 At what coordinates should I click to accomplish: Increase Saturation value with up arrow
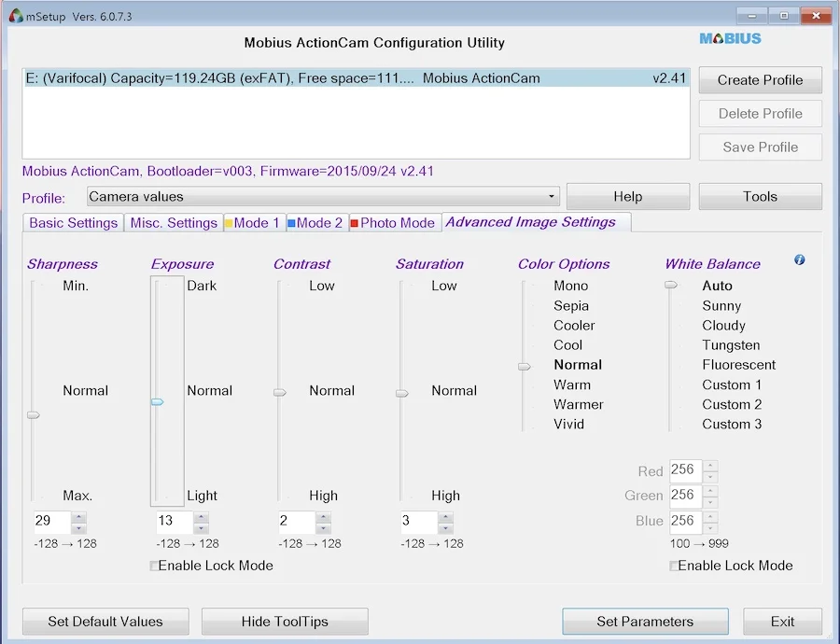point(445,517)
